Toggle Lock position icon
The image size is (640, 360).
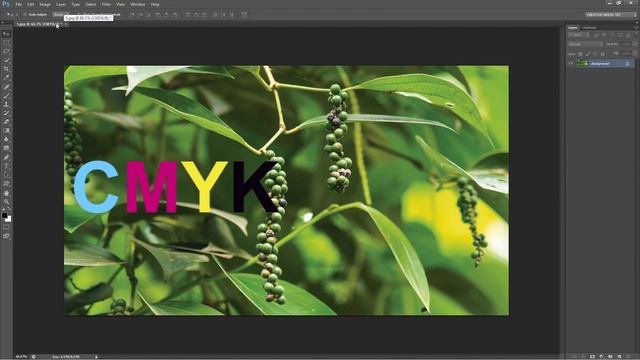tap(595, 54)
